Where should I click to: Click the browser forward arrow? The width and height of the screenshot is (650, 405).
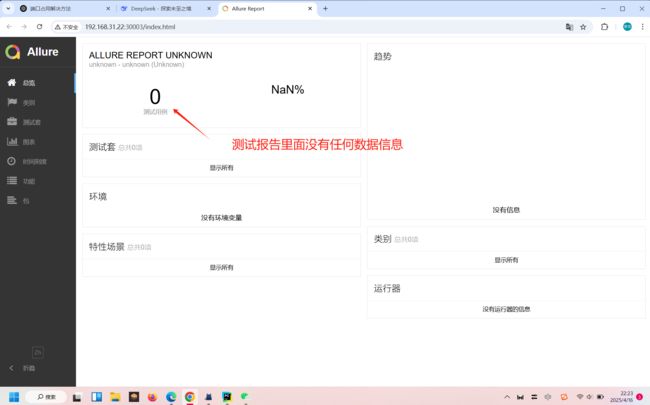[x=24, y=27]
